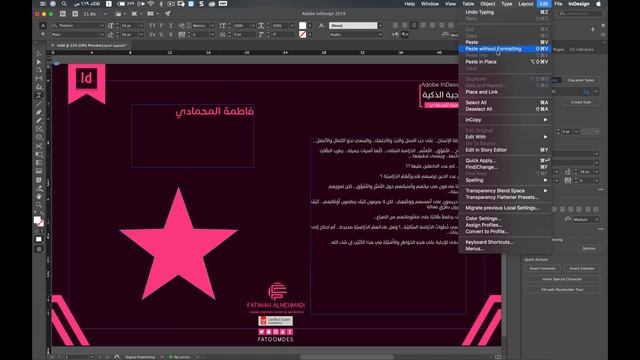Screen dimensions: 640x360
Task: Toggle right-to-left paragraph direction
Action: [404, 35]
